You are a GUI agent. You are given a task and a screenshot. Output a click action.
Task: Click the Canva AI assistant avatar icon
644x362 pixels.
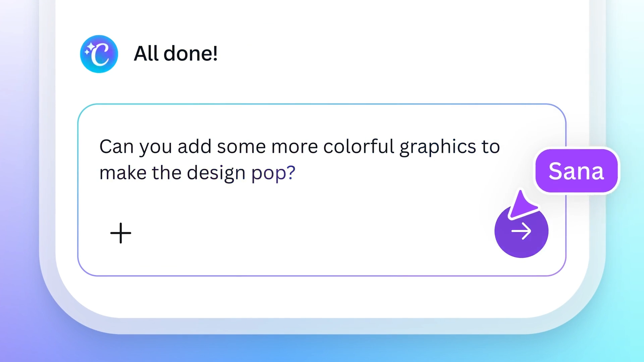click(x=99, y=54)
